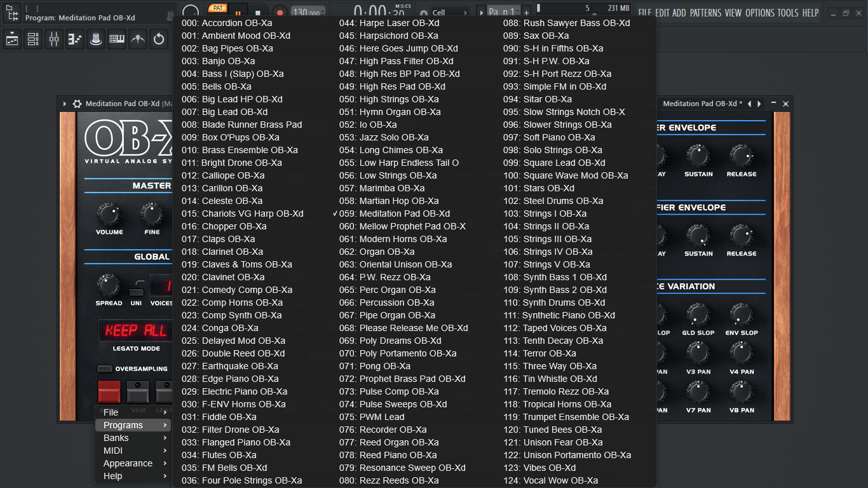The width and height of the screenshot is (868, 488).
Task: Open the Programs submenu
Action: tap(133, 425)
